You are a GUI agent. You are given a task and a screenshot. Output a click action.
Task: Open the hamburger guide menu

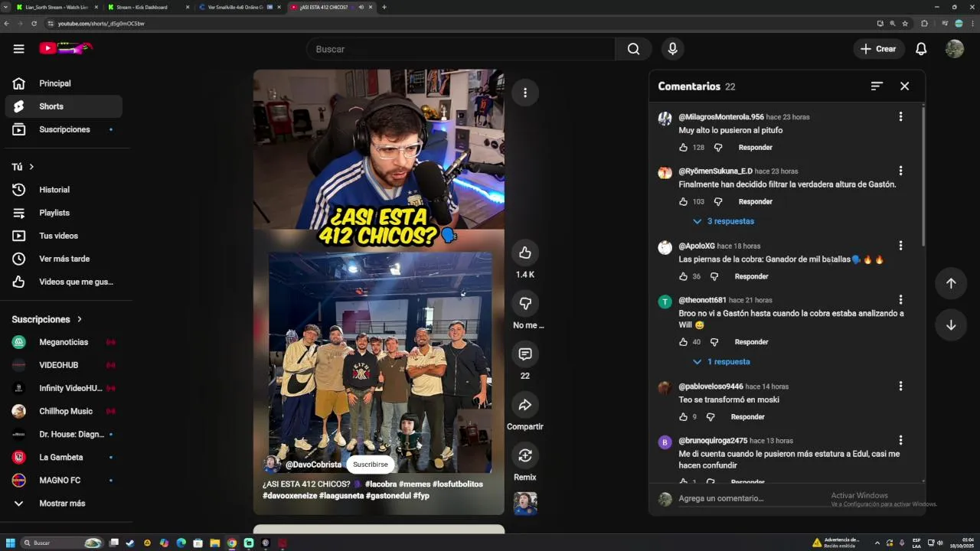click(18, 49)
